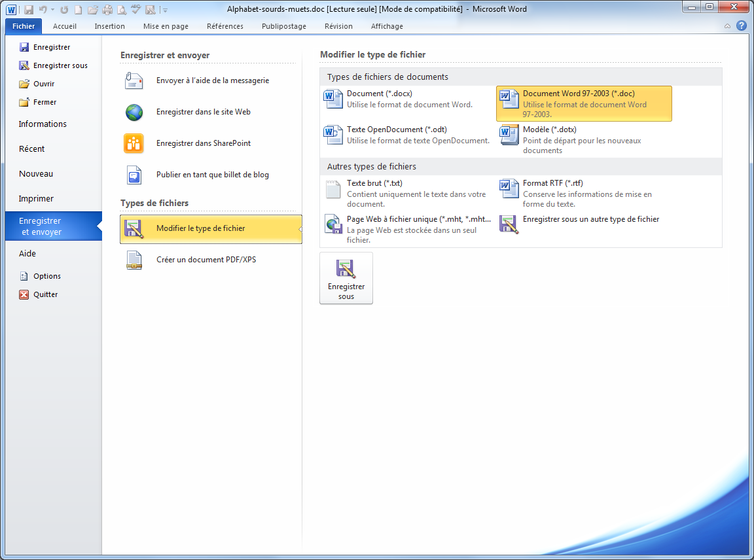Click the Open folder icon in quick access toolbar
Screen dimensions: 754x560
[x=93, y=10]
